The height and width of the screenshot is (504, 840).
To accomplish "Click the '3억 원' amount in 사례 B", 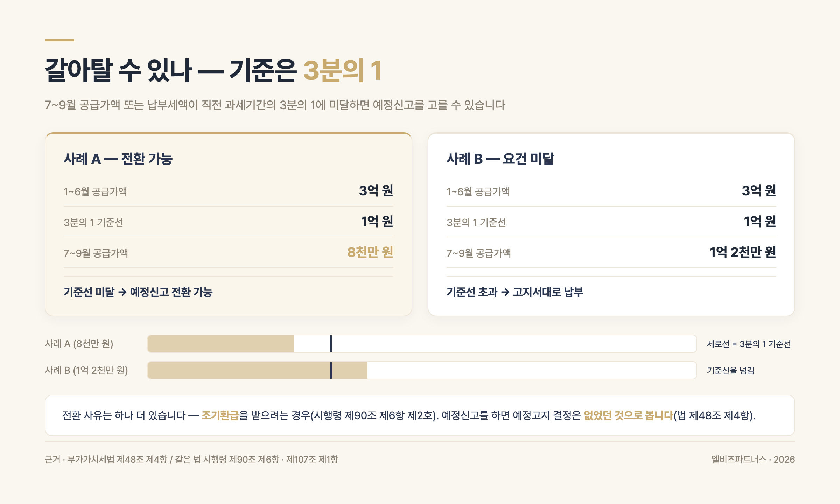I will click(759, 190).
